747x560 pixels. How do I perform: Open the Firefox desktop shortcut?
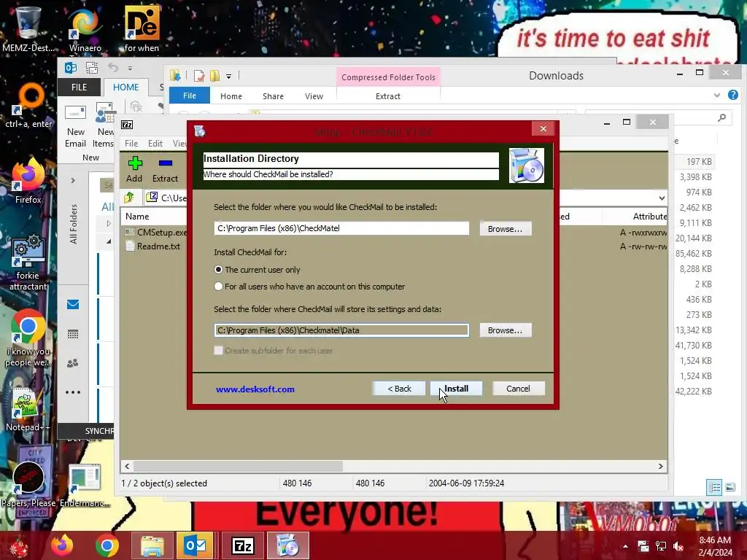tap(28, 181)
